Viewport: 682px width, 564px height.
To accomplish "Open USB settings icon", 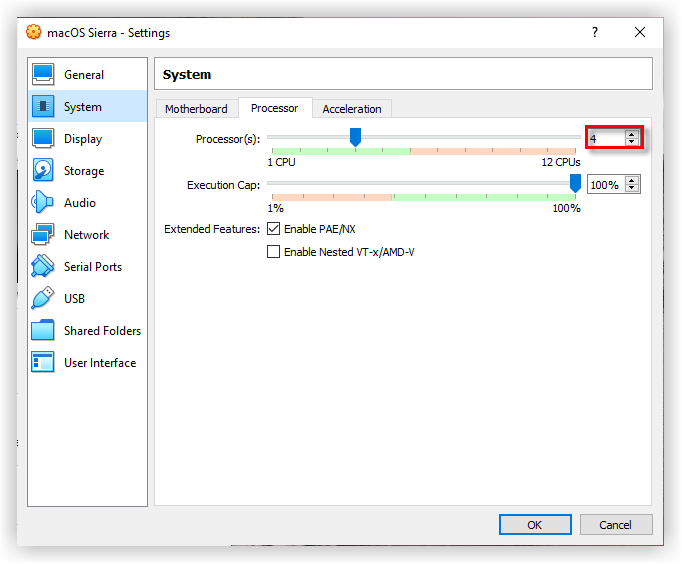I will (x=43, y=299).
